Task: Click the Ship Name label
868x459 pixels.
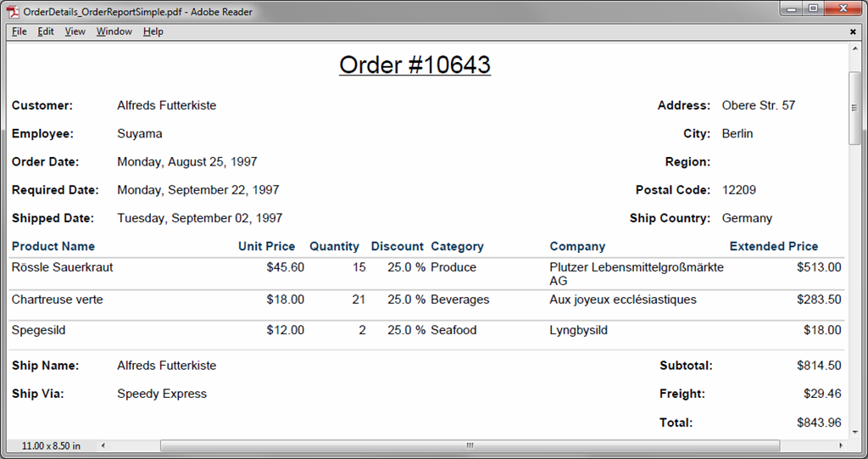Action: 46,366
